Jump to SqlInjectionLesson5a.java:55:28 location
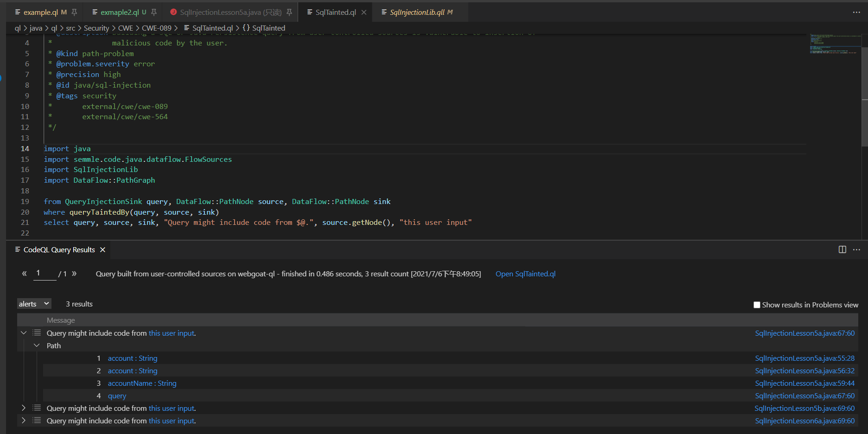868x434 pixels. pos(804,358)
